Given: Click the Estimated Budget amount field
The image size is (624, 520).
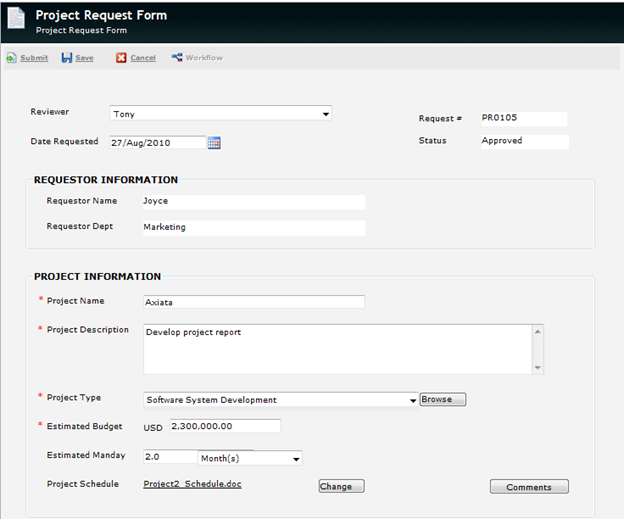Looking at the screenshot, I should tap(226, 426).
